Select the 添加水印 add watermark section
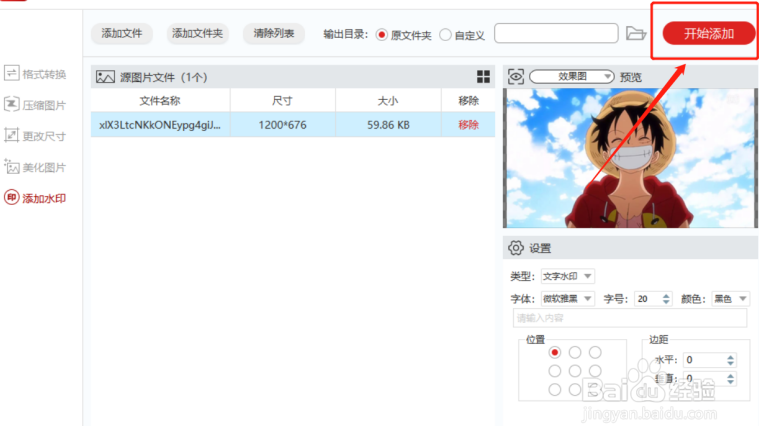This screenshot has height=440, width=759. [35, 198]
